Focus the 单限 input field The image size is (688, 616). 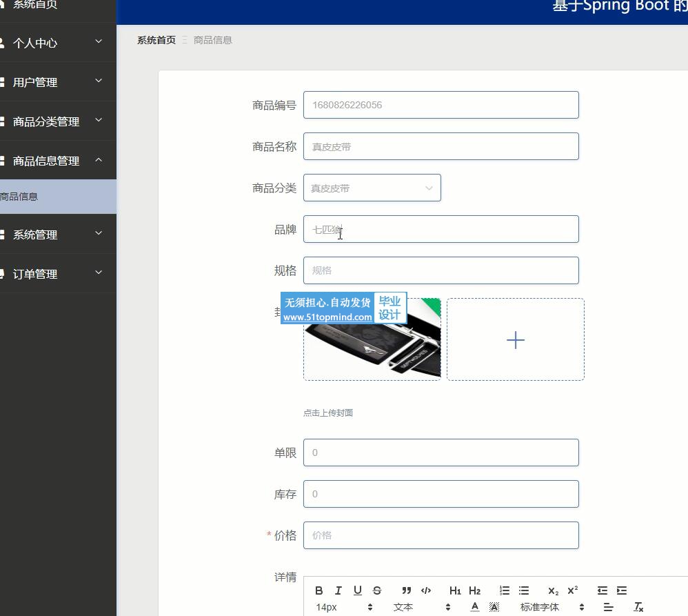click(x=441, y=453)
